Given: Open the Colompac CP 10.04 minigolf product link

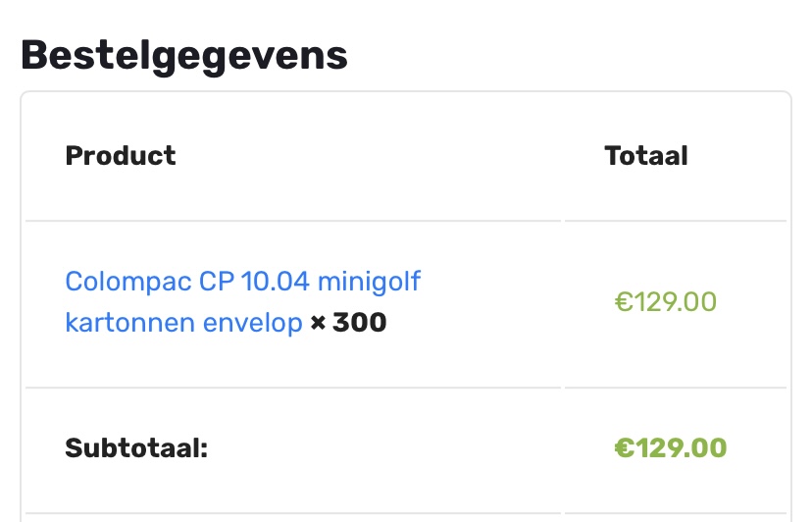Looking at the screenshot, I should click(x=242, y=301).
